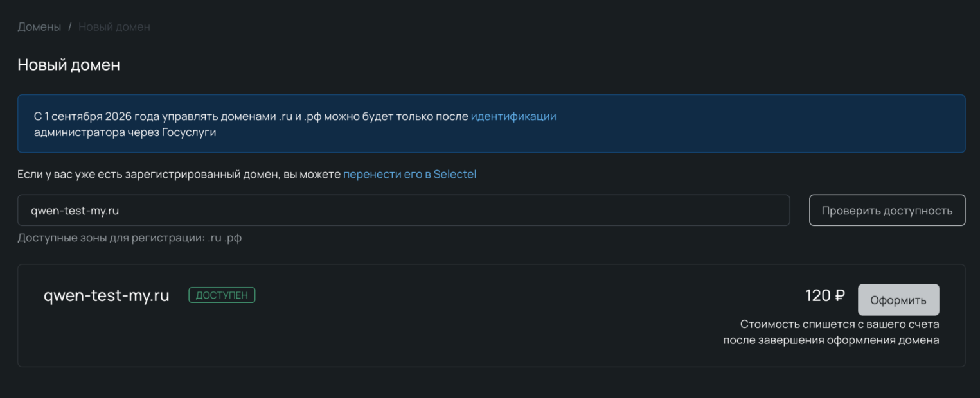980x398 pixels.
Task: Click the Доступные зоны для регистрации hint
Action: click(x=130, y=238)
